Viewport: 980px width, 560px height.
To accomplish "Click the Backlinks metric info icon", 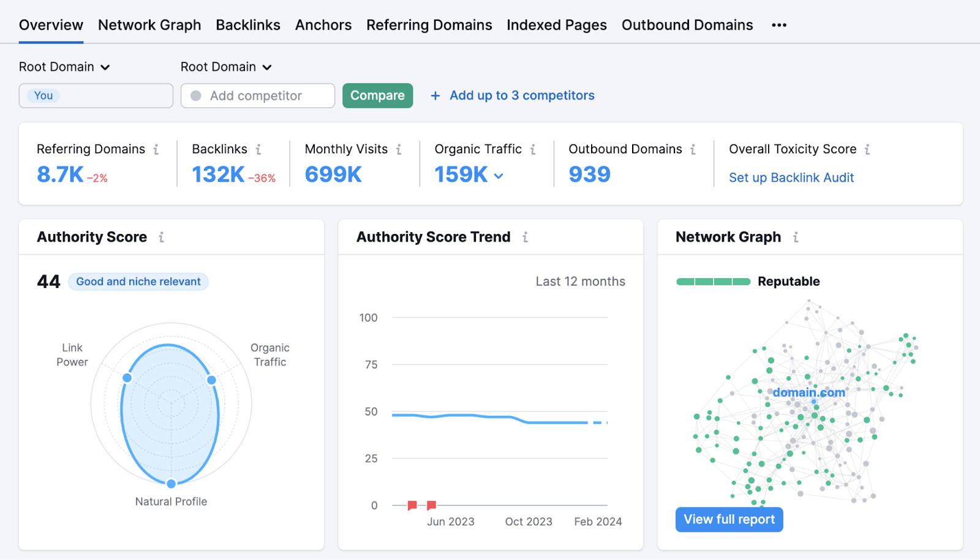I will (x=258, y=149).
